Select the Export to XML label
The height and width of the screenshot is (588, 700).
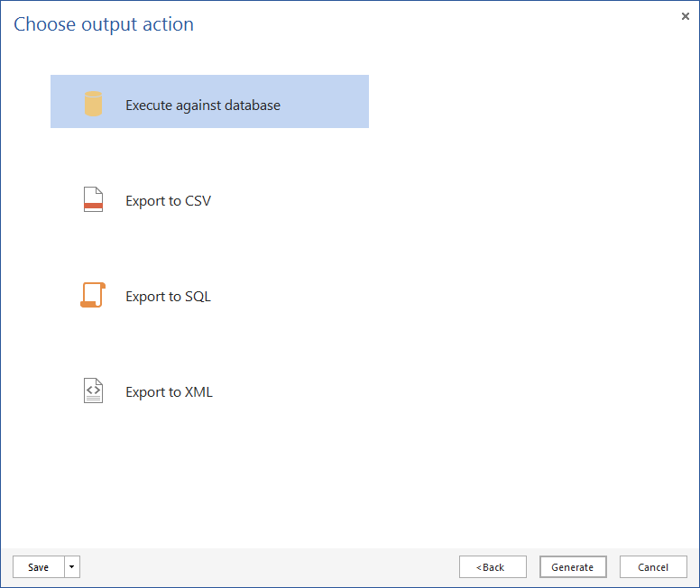[170, 392]
